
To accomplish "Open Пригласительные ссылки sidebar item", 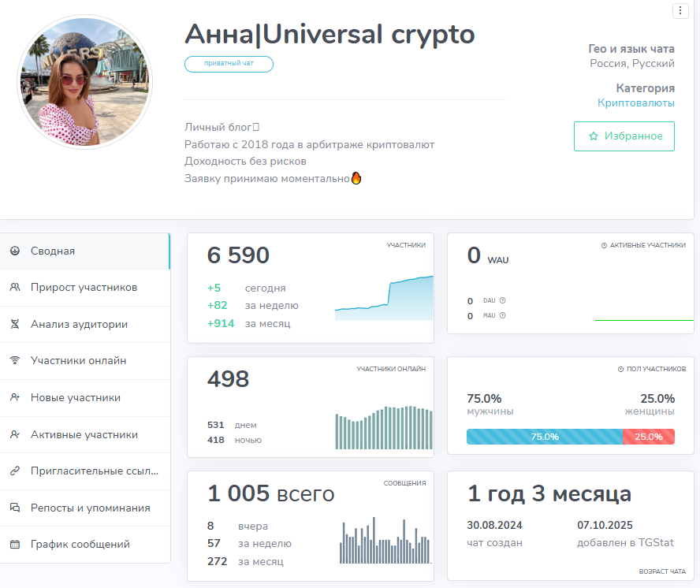I will 85,471.
